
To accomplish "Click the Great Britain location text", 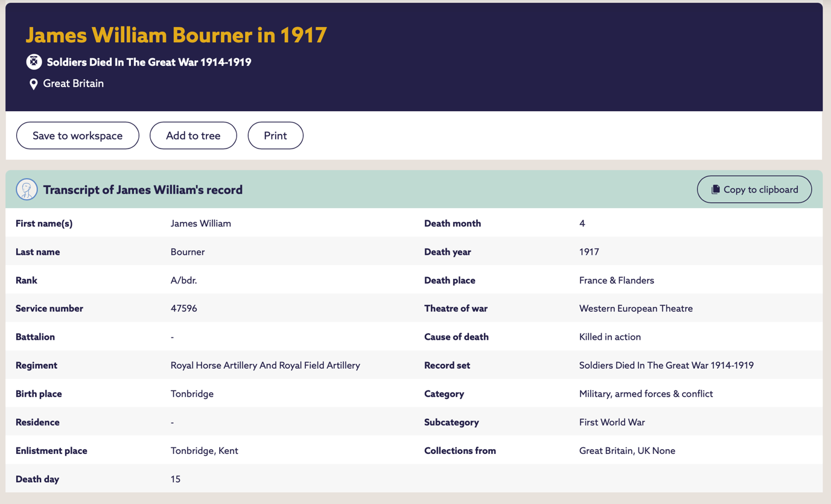I will coord(74,84).
